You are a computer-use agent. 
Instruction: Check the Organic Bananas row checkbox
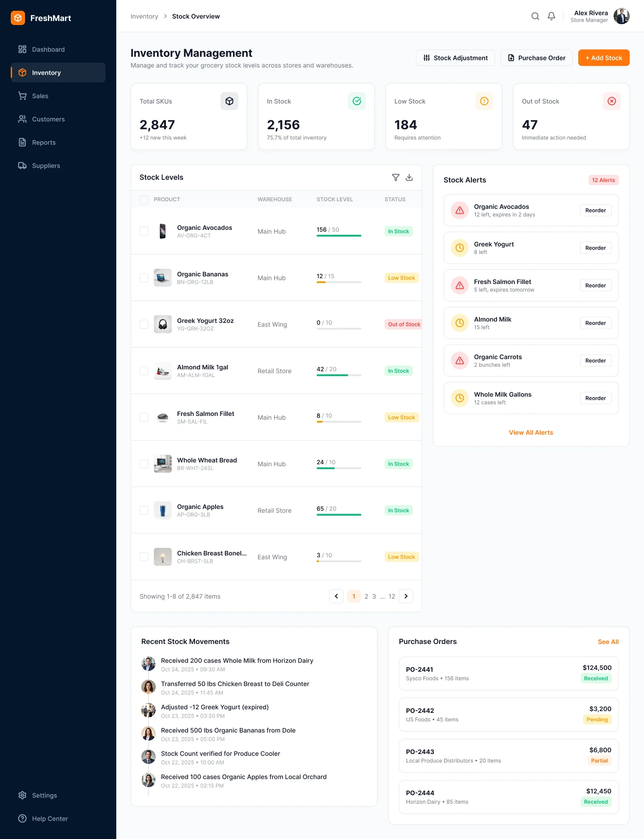pos(144,278)
